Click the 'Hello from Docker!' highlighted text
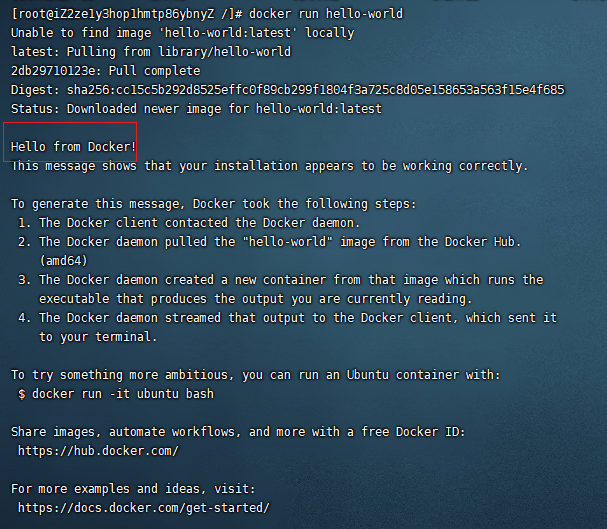 coord(73,147)
